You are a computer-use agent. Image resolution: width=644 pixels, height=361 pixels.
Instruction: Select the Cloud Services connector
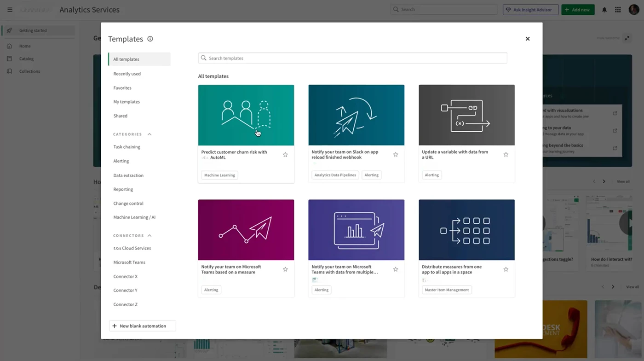tap(132, 248)
